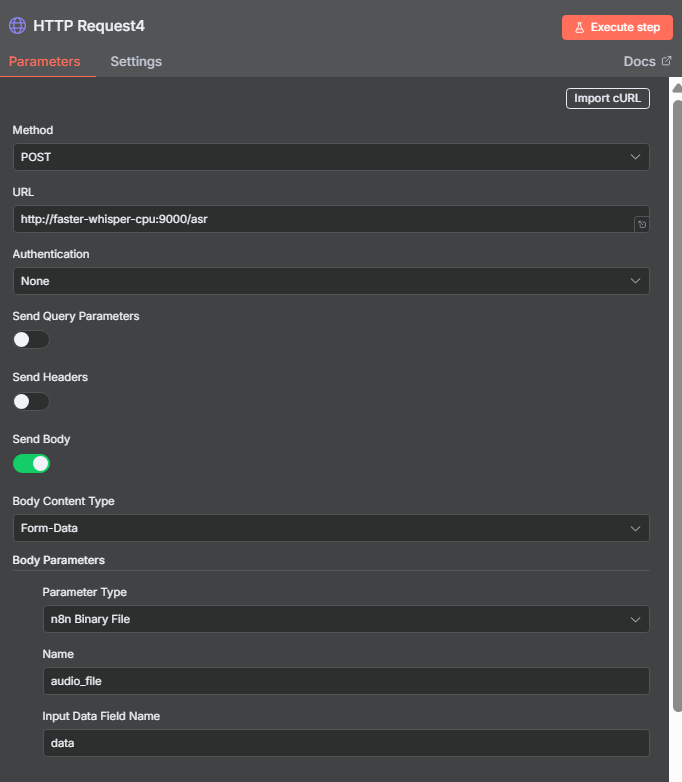Click the URL input field
The height and width of the screenshot is (782, 682).
pyautogui.click(x=324, y=219)
